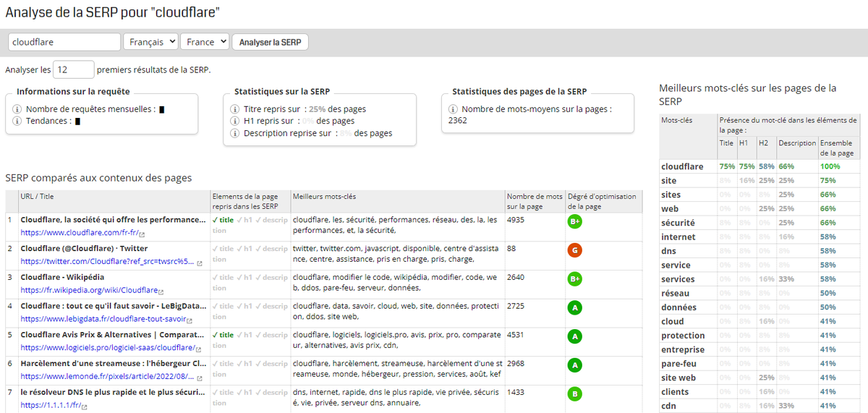The height and width of the screenshot is (413, 868).
Task: Click the B grade badge for 1.1.1.1 row
Action: click(575, 395)
